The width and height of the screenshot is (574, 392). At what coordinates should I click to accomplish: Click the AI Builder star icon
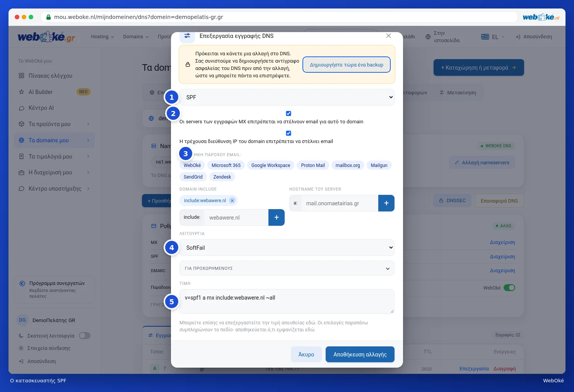click(x=22, y=92)
